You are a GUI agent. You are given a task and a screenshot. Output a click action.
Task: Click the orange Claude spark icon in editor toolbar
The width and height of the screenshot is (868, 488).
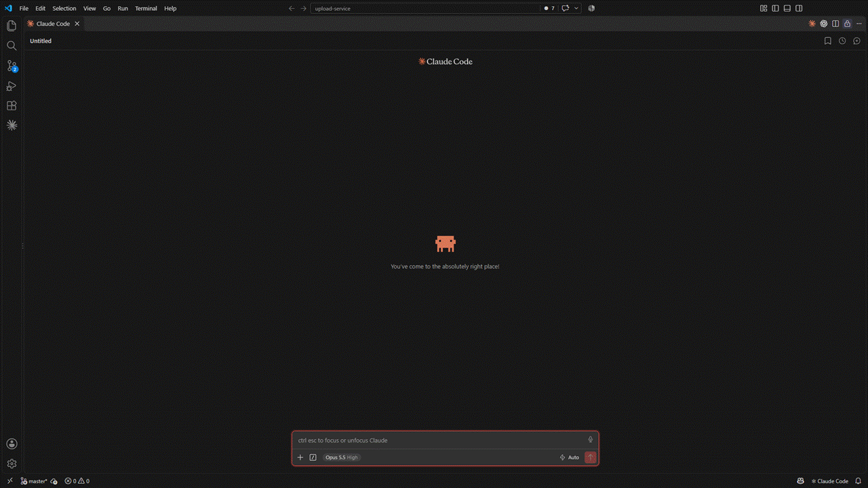(x=812, y=24)
